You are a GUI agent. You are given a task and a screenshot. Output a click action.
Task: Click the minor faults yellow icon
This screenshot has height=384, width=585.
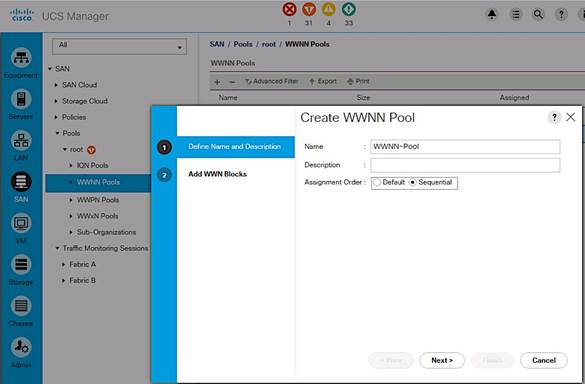coord(329,9)
